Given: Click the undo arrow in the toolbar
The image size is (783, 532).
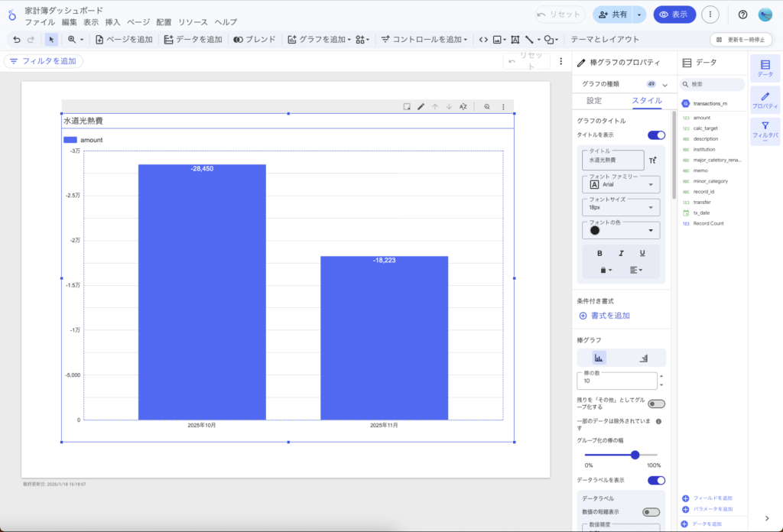Looking at the screenshot, I should (x=17, y=39).
